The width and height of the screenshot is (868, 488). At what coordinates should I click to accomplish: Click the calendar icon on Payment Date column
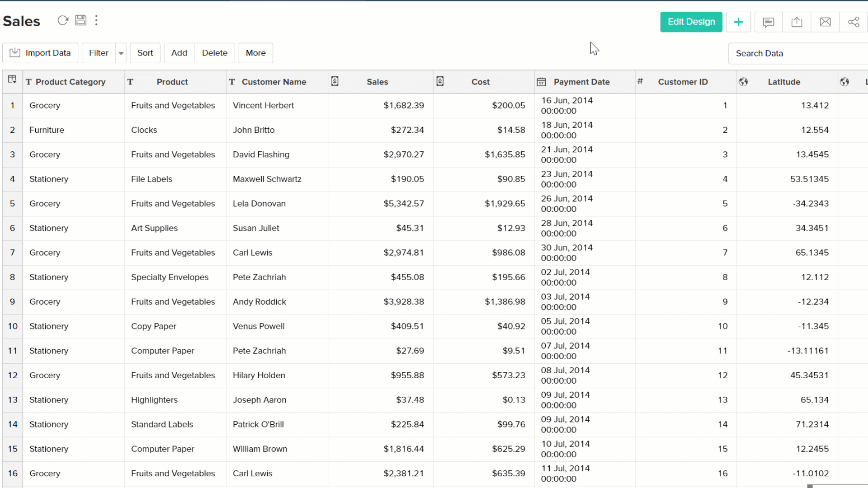(x=541, y=82)
